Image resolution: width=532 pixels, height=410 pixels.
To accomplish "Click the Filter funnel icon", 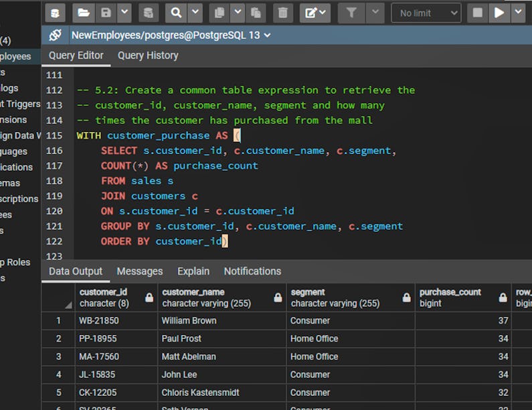I will [x=351, y=13].
